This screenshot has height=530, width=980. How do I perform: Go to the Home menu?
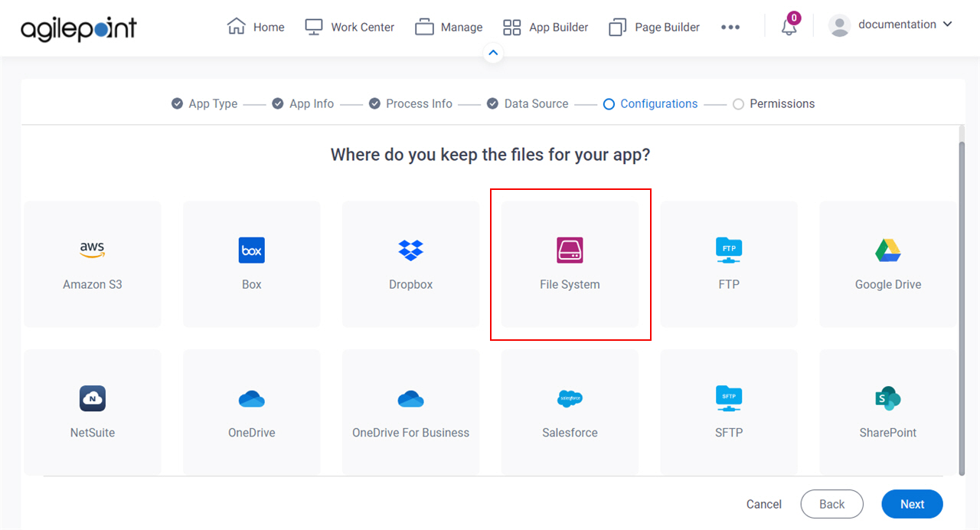coord(269,27)
